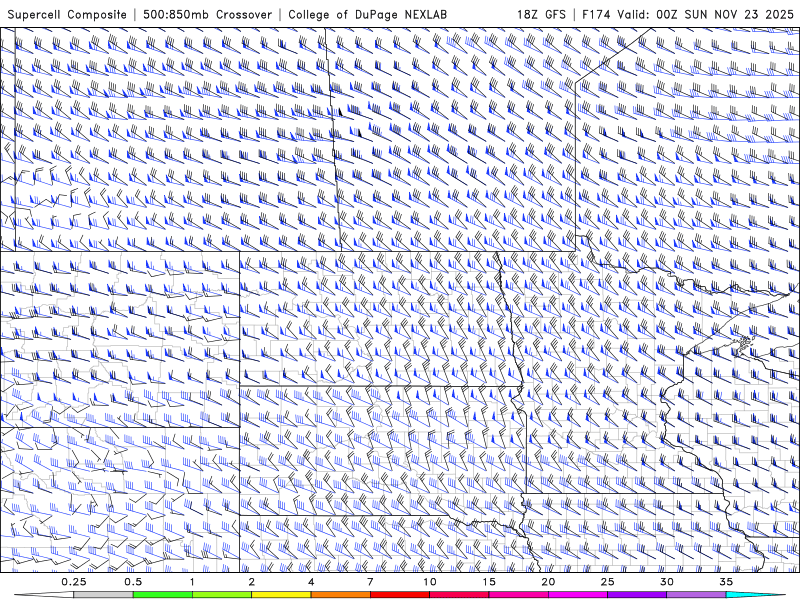Select the yellow legend swatch between 2 and 4
Viewport: 800px width, 600px height.
click(281, 595)
